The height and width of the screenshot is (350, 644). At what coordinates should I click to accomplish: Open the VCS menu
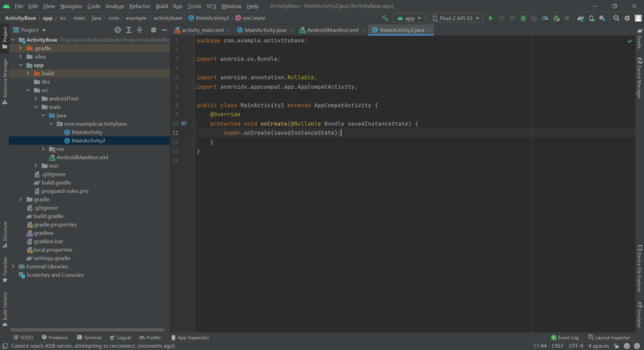[x=211, y=6]
